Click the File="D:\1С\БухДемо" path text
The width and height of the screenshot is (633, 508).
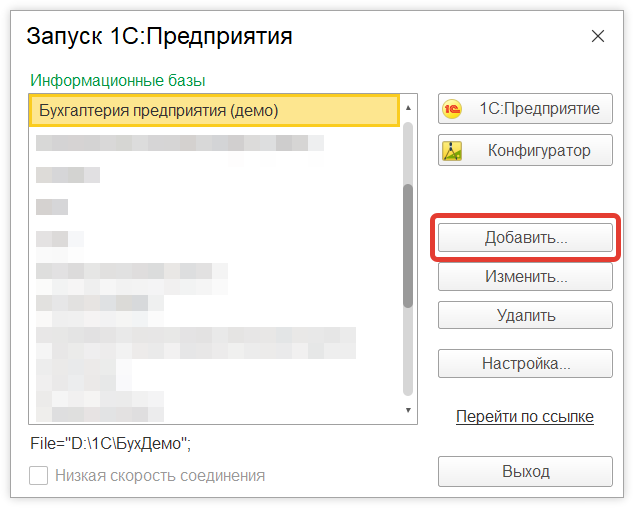[110, 442]
